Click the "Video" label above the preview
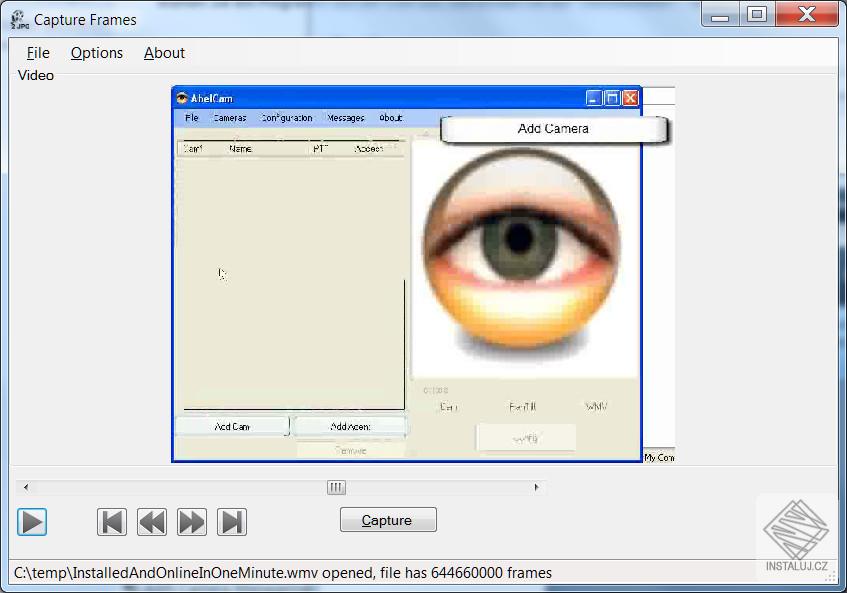 [x=36, y=75]
